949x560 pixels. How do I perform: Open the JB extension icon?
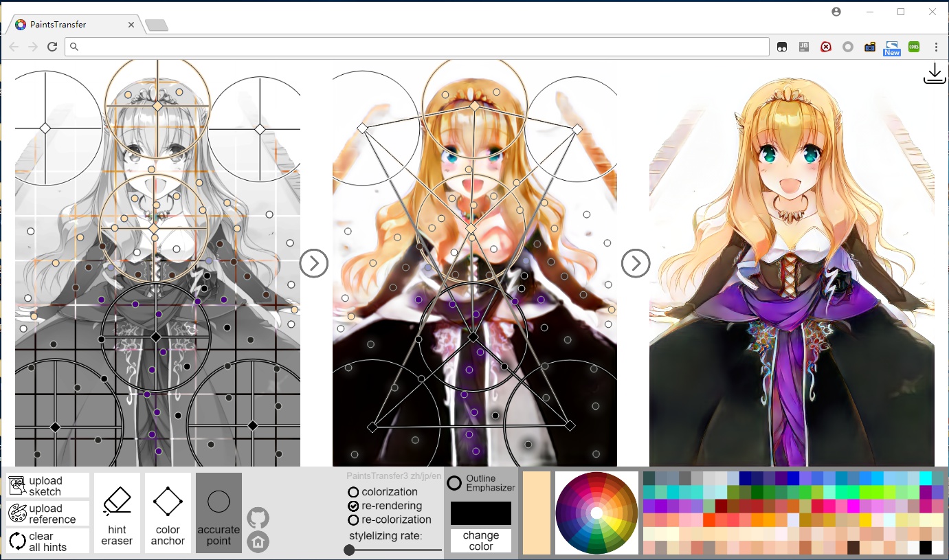click(804, 47)
